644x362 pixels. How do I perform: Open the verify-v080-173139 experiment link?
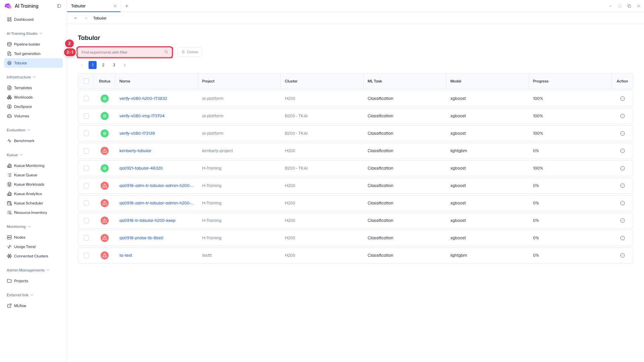click(137, 133)
